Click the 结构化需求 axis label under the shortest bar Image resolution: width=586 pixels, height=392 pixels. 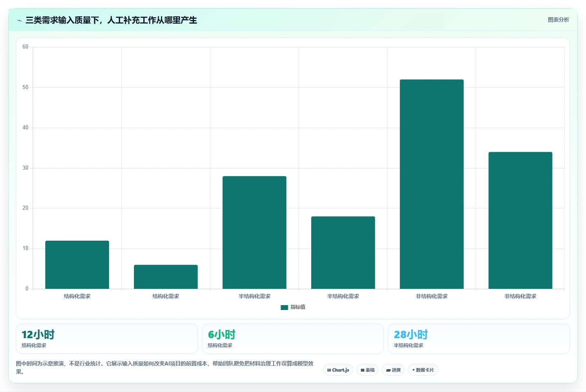[166, 296]
